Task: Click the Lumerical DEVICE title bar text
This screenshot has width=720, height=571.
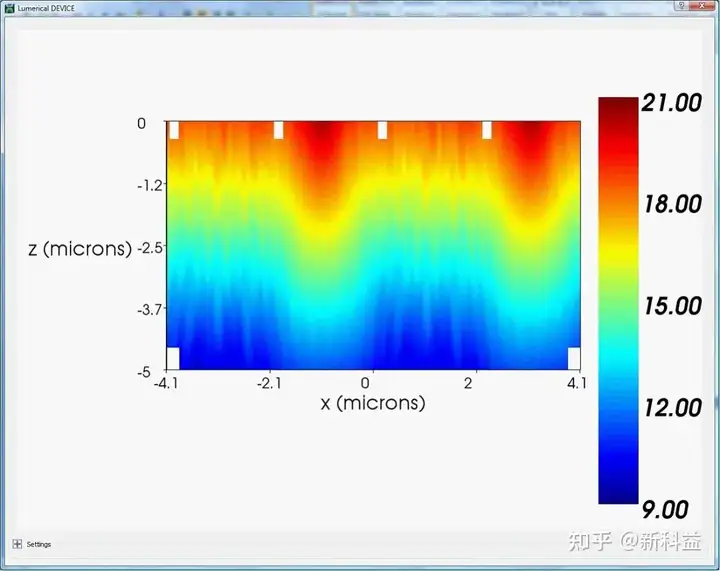Action: pyautogui.click(x=46, y=8)
